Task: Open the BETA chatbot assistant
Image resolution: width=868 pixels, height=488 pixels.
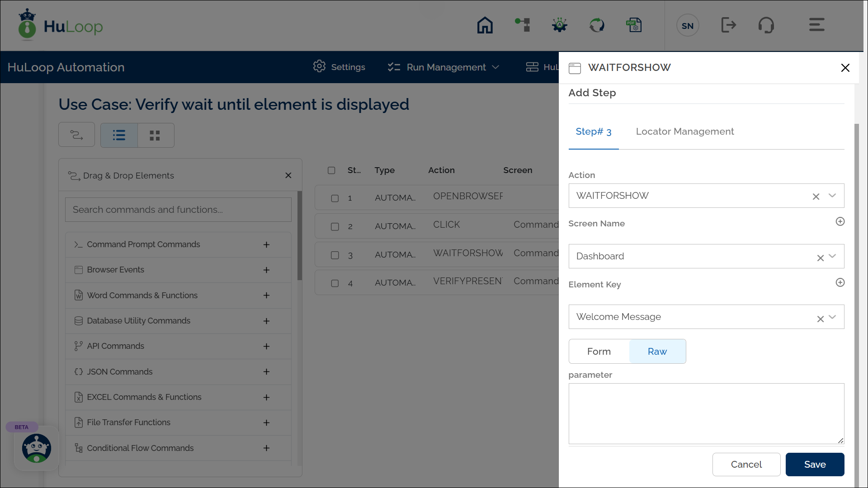Action: tap(37, 448)
